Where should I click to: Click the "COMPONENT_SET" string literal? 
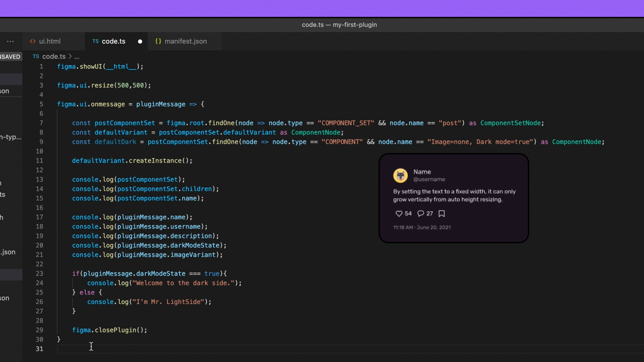[346, 123]
